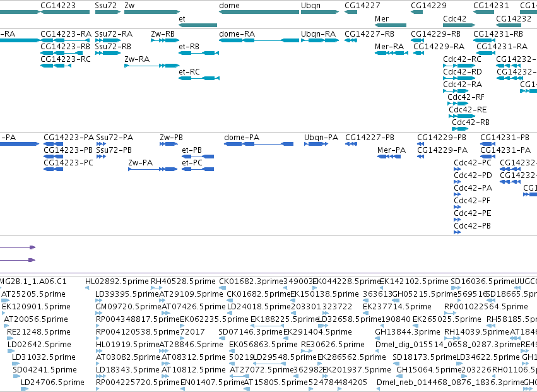This screenshot has height=392, width=537.
Task: Click transcript Ubqn-RA
Action: (x=320, y=40)
